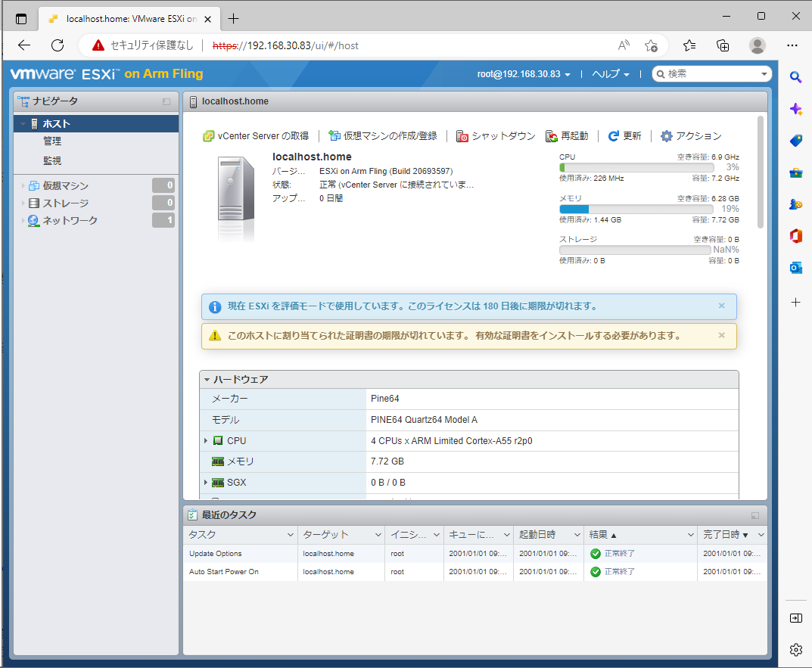The width and height of the screenshot is (812, 668).
Task: Collapse the Hardware (ハードウェア) section
Action: point(207,380)
